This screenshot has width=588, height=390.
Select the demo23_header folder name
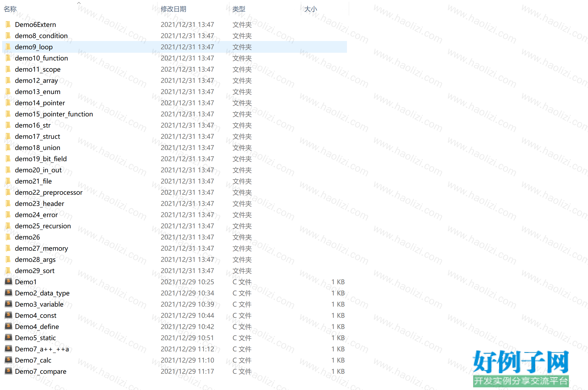40,204
